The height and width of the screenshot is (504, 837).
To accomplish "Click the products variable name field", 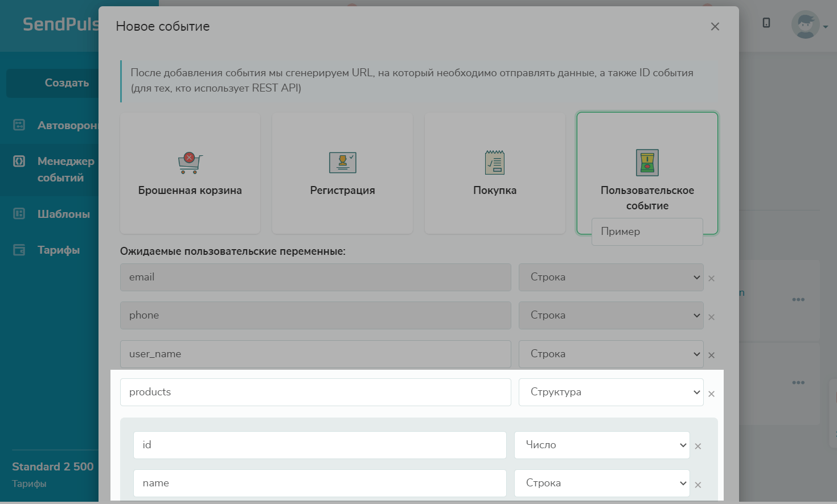I will (315, 392).
